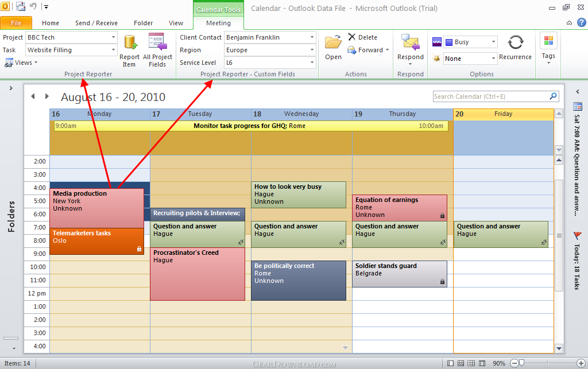Click the Open folder icon
The width and height of the screenshot is (588, 369).
tap(333, 42)
